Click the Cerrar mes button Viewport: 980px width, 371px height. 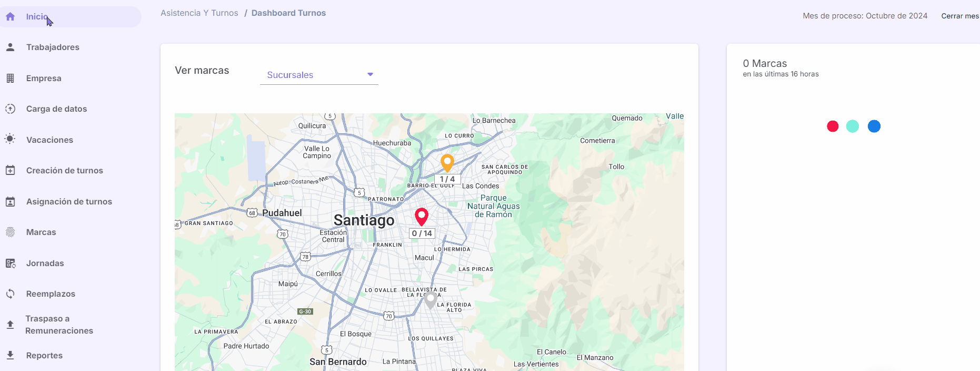(x=960, y=16)
